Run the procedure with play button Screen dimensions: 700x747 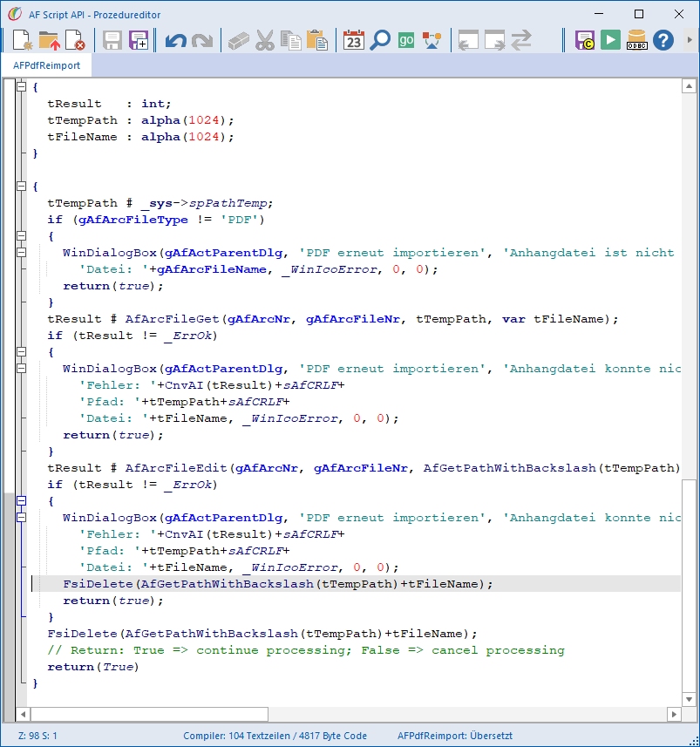point(610,40)
